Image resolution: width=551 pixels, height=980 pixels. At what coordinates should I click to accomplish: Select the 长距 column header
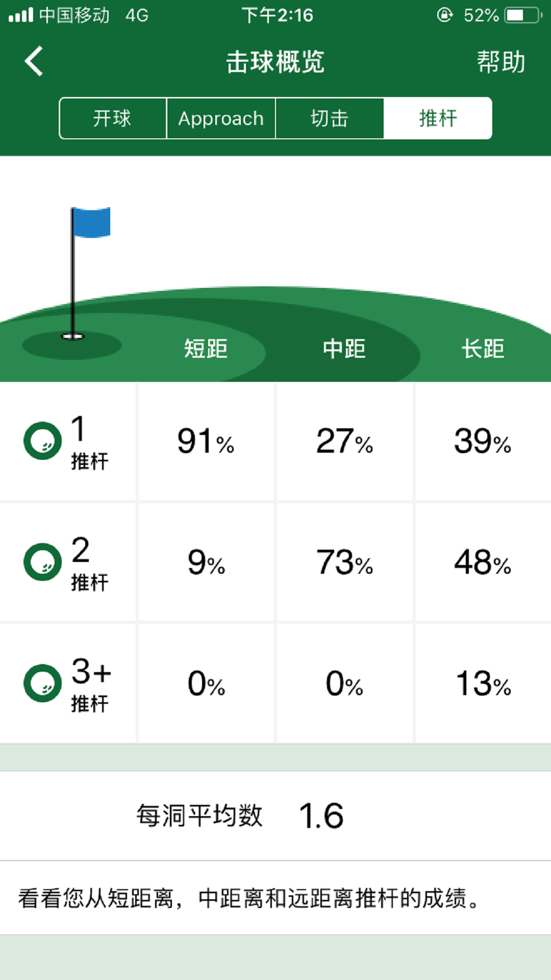click(x=483, y=349)
